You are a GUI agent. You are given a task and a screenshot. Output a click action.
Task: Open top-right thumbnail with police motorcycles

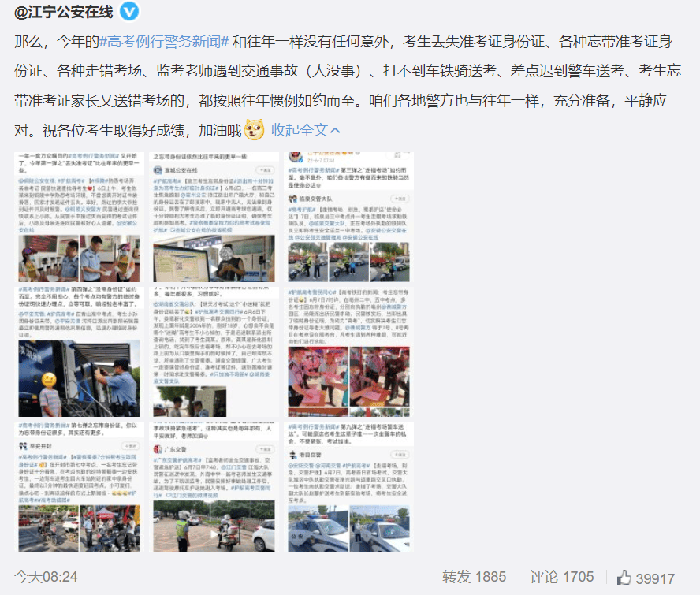tap(348, 217)
